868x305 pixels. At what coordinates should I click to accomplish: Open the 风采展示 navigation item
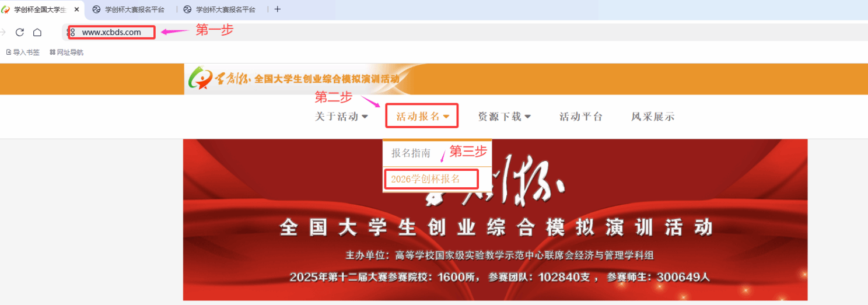[652, 116]
